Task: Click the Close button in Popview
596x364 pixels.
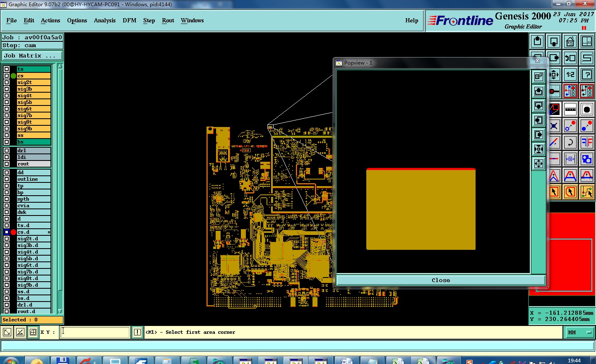Action: 440,280
